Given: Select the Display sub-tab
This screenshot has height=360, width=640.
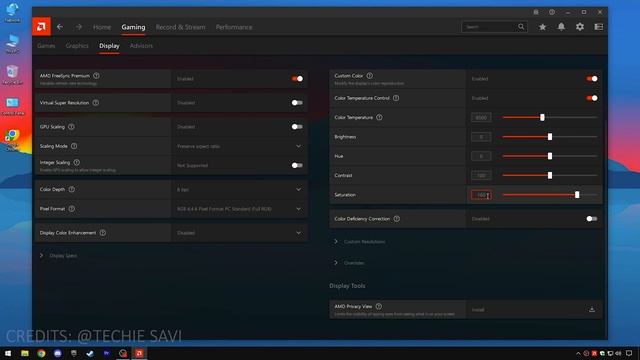Looking at the screenshot, I should point(109,46).
